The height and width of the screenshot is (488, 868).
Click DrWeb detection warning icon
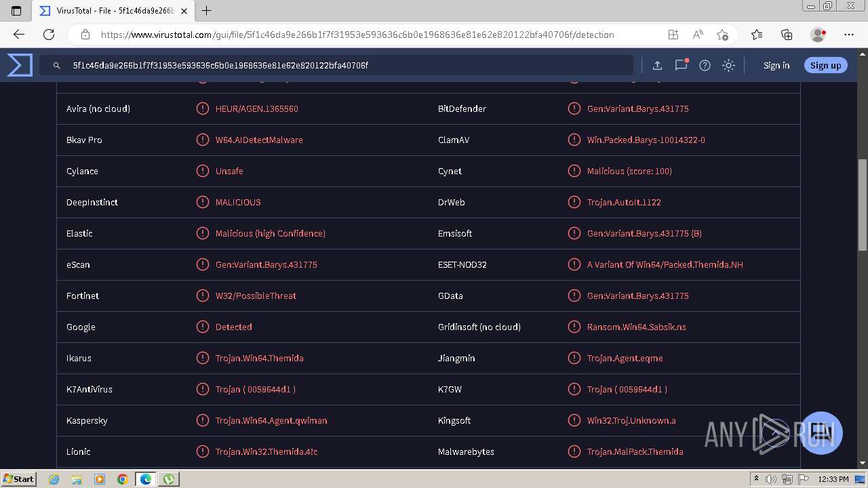[574, 202]
